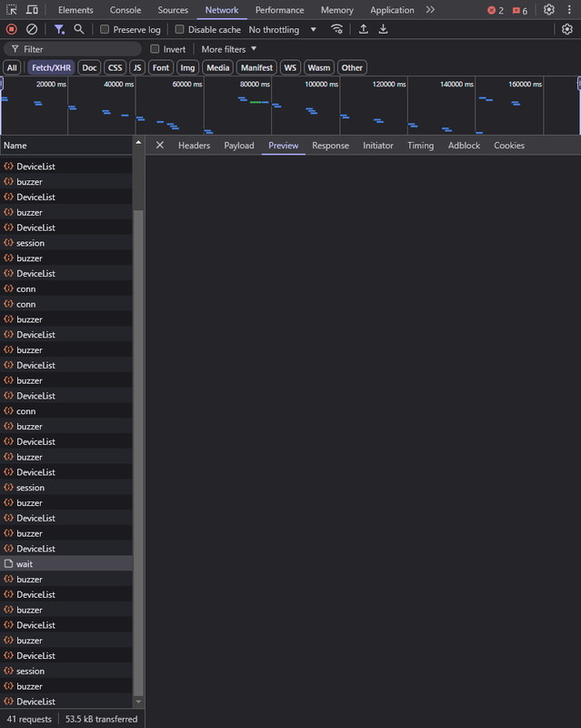Screen dimensions: 581x728
Task: Expand the More filters dropdown
Action: pyautogui.click(x=229, y=49)
